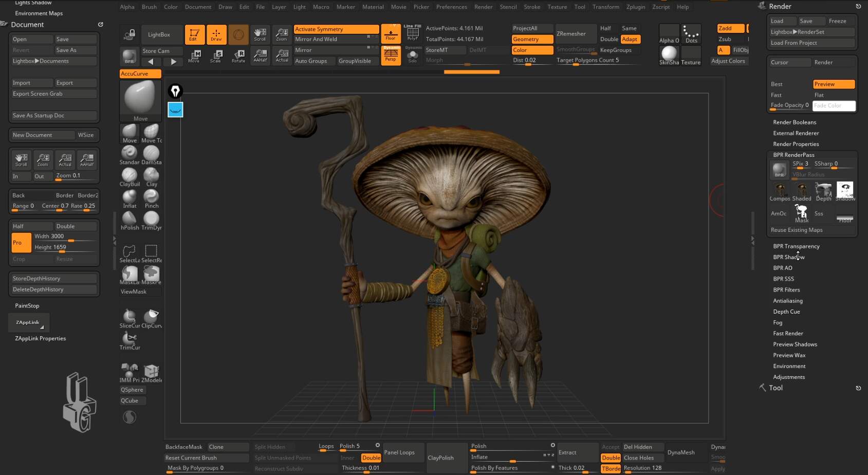The height and width of the screenshot is (475, 868).
Task: Toggle Persp perspective view
Action: (391, 55)
